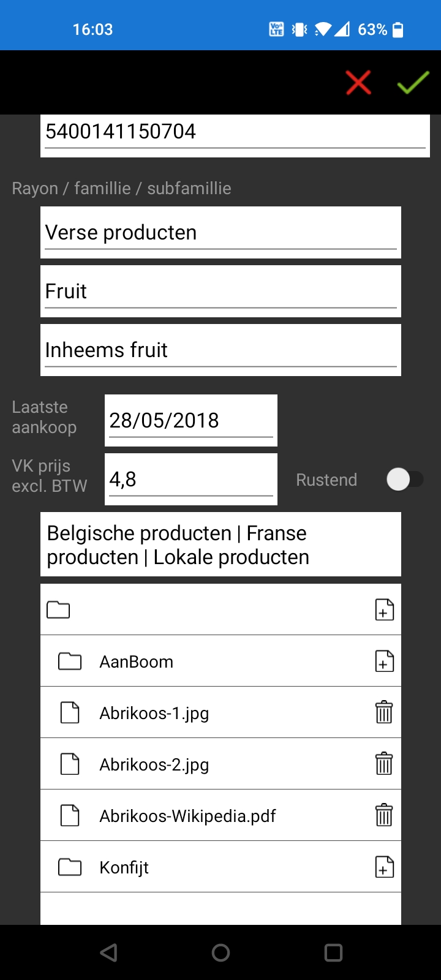This screenshot has width=441, height=980.
Task: Open the Abrikoos-Wikipedia.pdf file
Action: [x=187, y=816]
